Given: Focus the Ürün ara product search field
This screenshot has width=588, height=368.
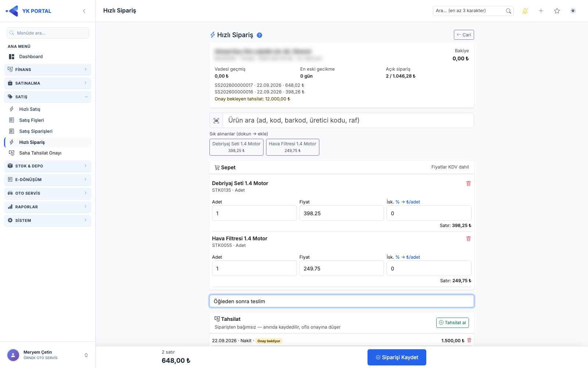Looking at the screenshot, I should 348,121.
